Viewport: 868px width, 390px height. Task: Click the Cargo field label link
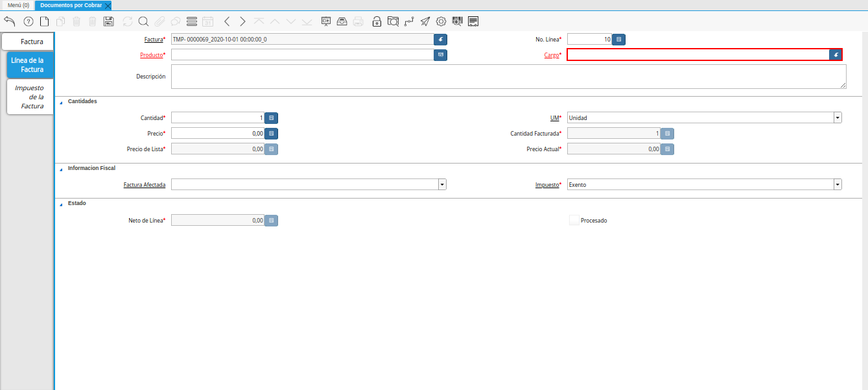tap(552, 55)
